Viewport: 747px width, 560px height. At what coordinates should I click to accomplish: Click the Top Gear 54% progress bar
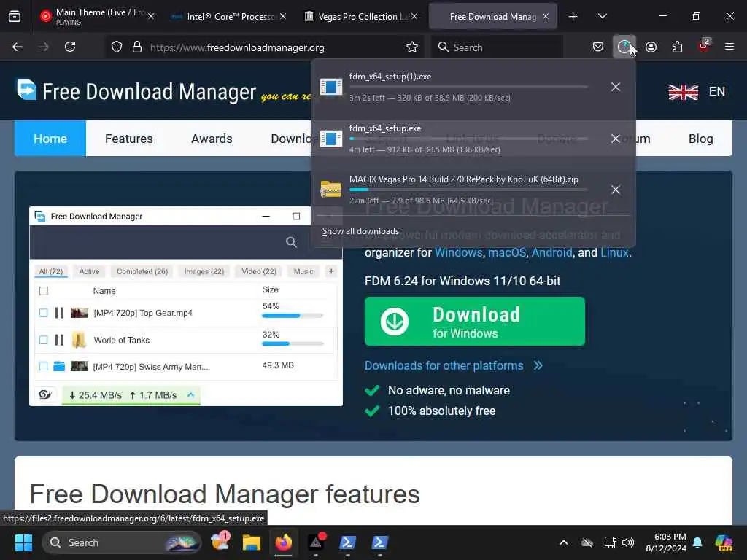(293, 316)
